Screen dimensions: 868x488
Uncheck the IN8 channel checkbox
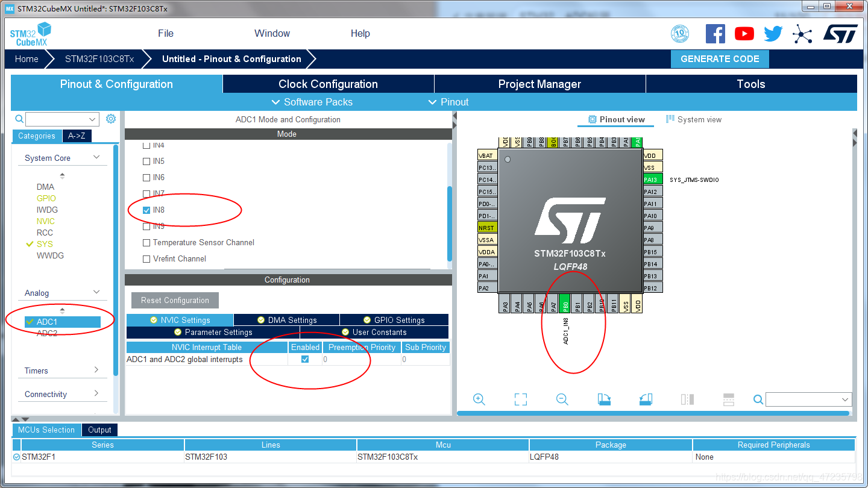tap(146, 210)
